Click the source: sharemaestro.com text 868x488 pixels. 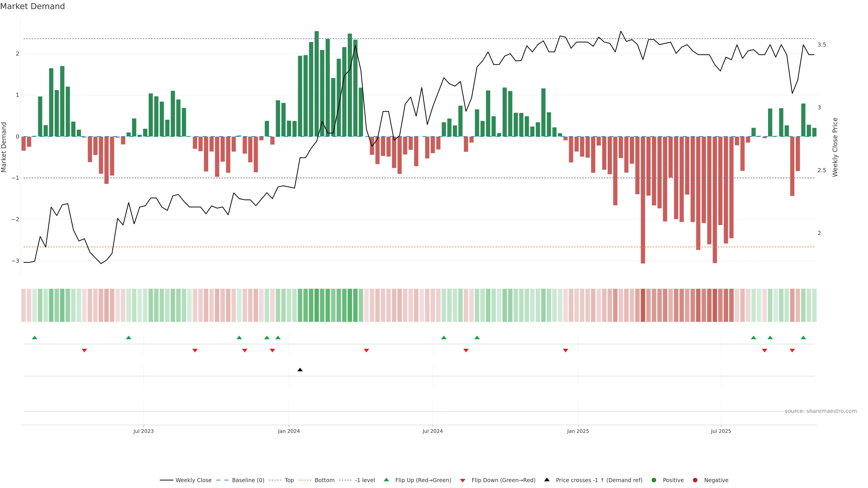pyautogui.click(x=821, y=411)
